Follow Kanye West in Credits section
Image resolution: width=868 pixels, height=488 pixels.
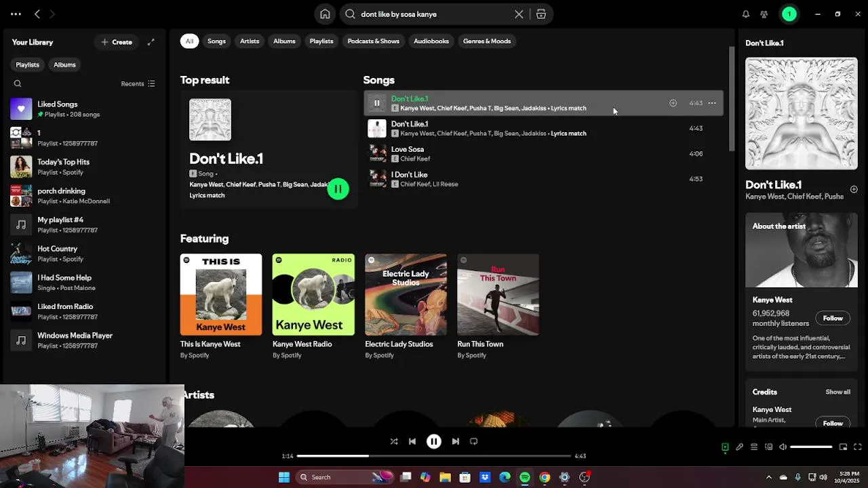pyautogui.click(x=833, y=423)
